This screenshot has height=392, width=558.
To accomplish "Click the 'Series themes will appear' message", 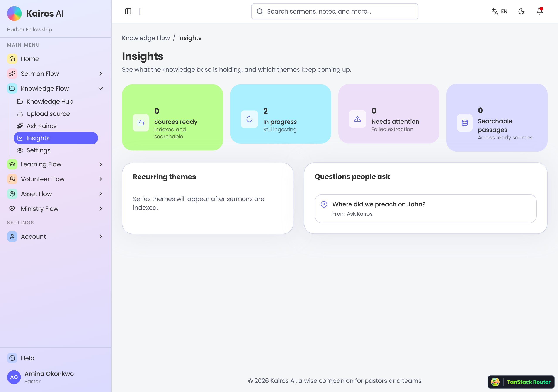I will (x=199, y=203).
